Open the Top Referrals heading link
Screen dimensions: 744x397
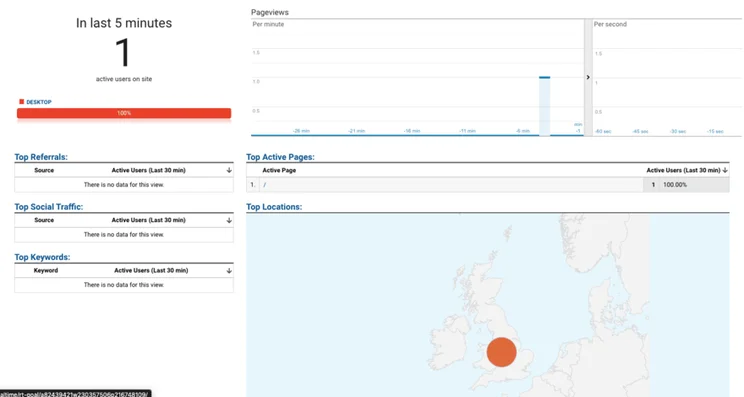tap(41, 157)
